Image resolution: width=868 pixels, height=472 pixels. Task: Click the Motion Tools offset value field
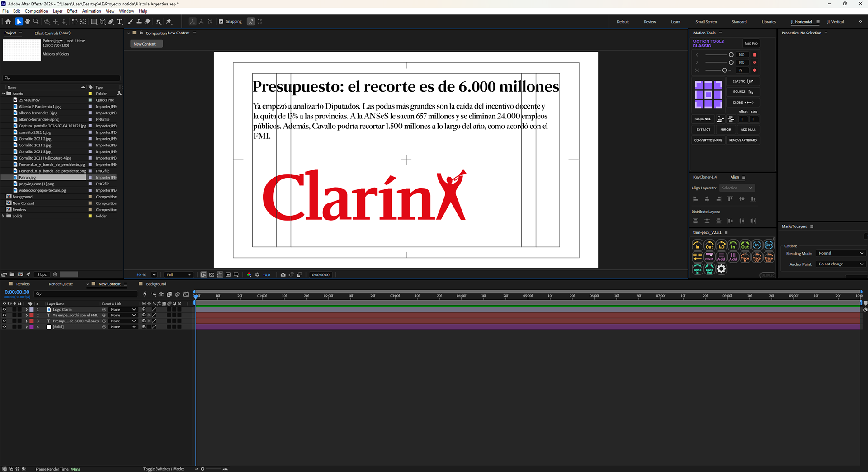(x=742, y=119)
